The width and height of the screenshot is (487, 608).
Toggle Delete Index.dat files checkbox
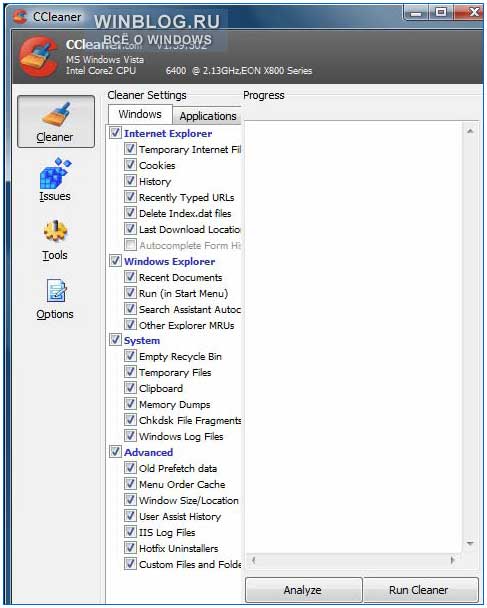130,212
